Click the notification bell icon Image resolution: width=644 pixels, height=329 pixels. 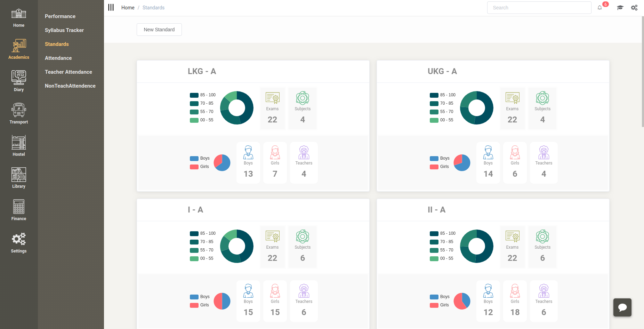click(x=600, y=8)
